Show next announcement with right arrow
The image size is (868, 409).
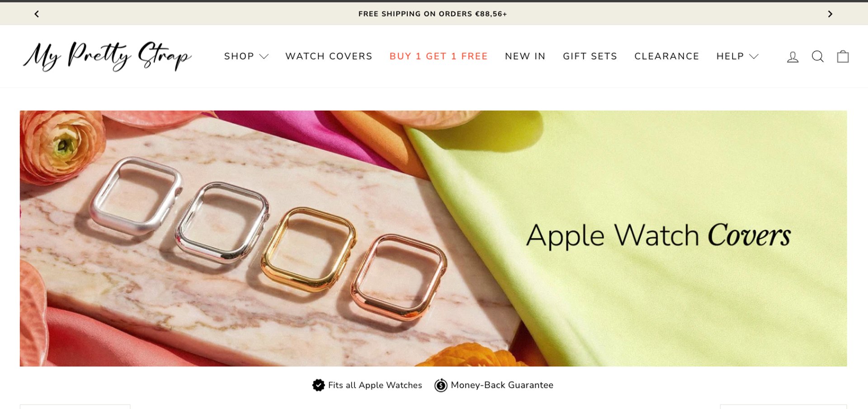pyautogui.click(x=830, y=14)
